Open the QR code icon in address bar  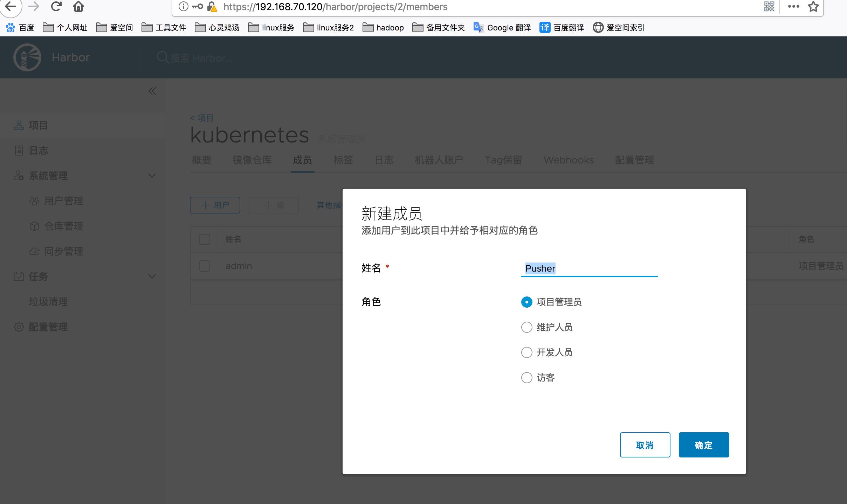(769, 6)
